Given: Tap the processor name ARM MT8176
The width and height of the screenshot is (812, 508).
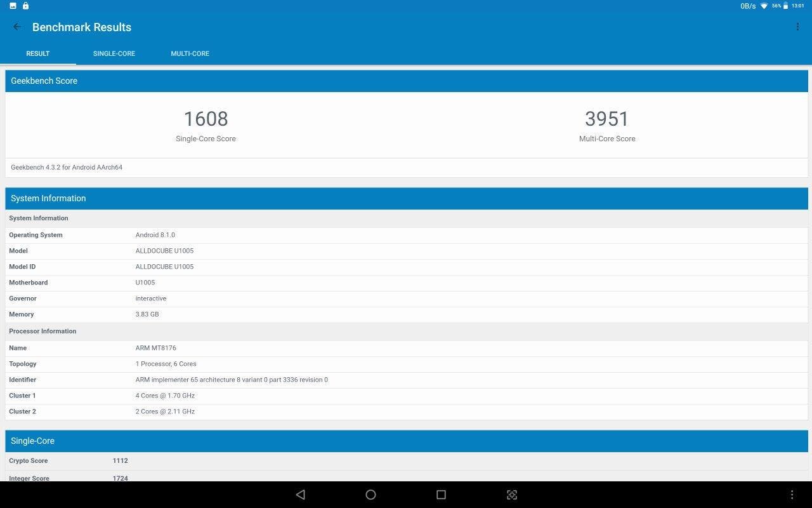Looking at the screenshot, I should [x=156, y=348].
